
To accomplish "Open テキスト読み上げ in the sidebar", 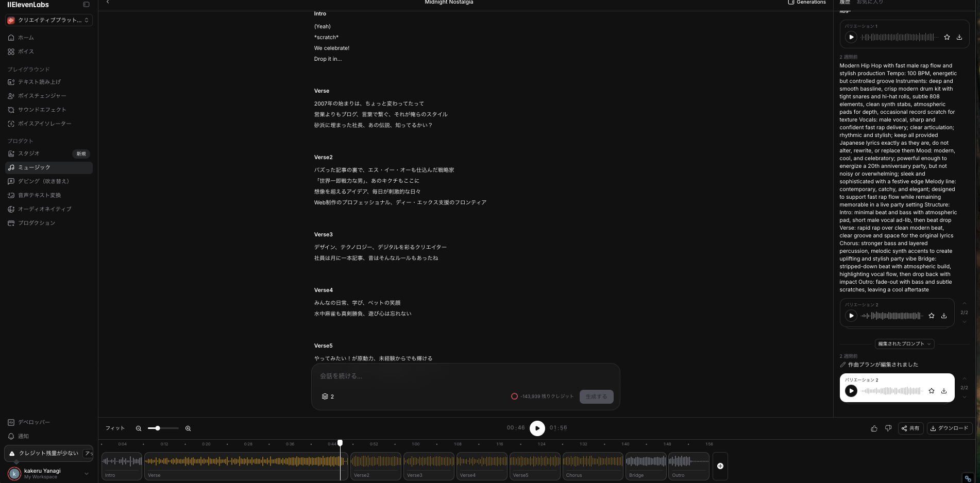I will pyautogui.click(x=39, y=82).
